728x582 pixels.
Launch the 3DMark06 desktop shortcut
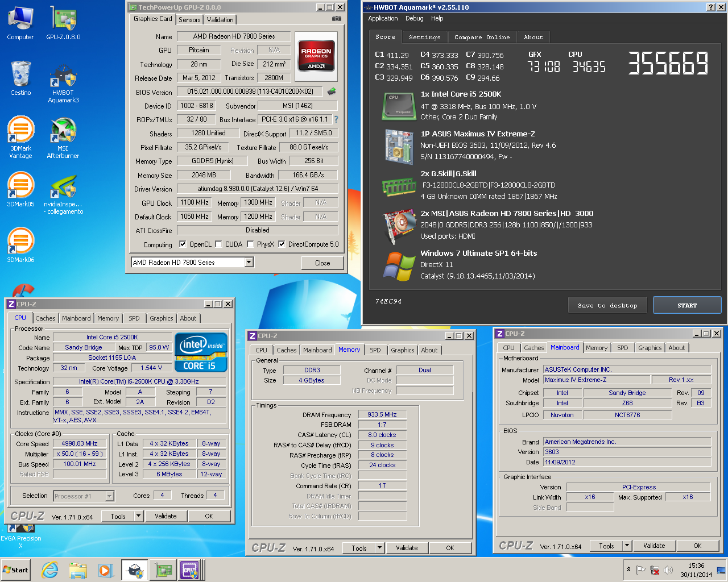[x=20, y=244]
